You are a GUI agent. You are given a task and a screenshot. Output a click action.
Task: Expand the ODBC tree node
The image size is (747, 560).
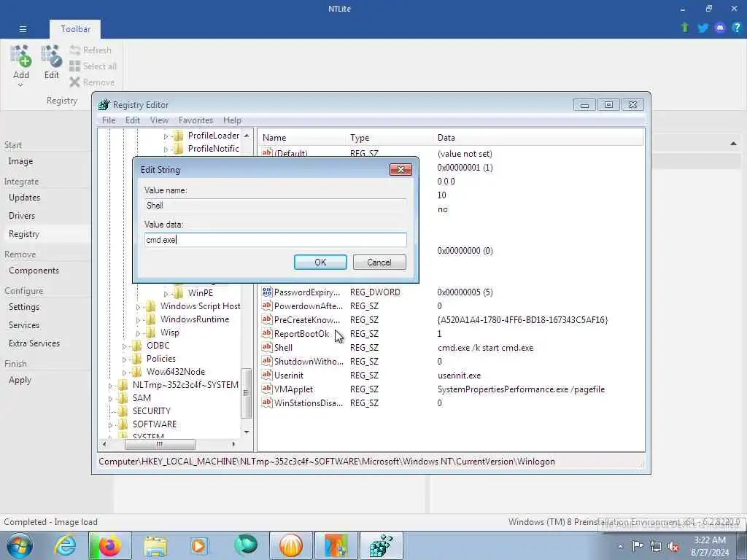[x=124, y=346]
